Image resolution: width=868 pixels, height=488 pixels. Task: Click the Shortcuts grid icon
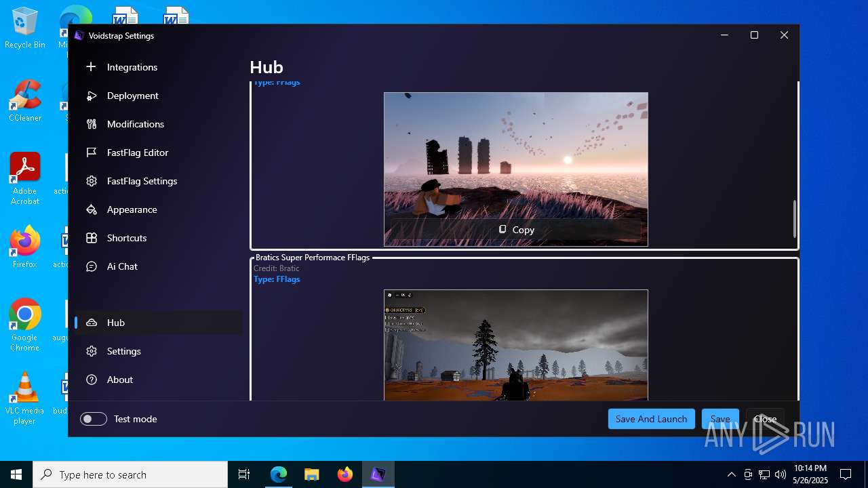pos(92,238)
